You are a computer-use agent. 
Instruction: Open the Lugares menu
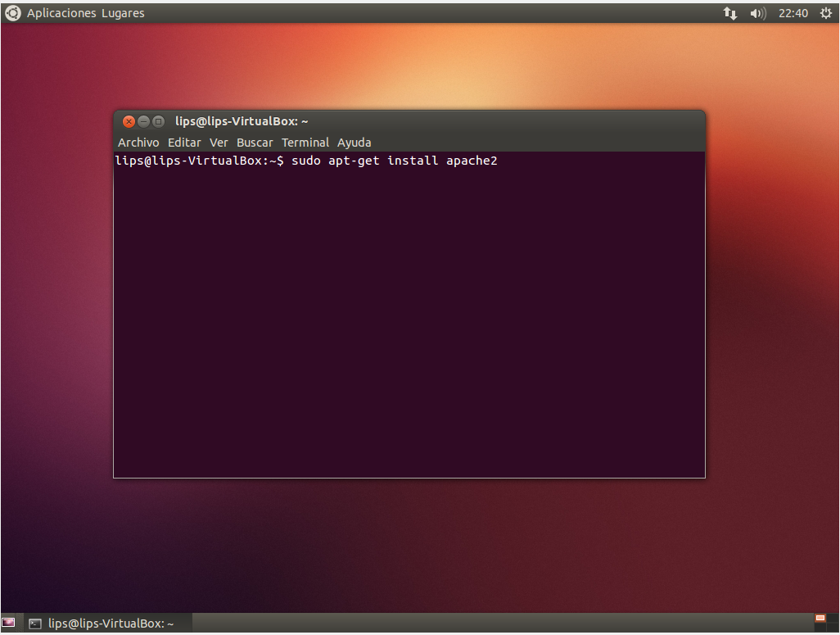124,13
